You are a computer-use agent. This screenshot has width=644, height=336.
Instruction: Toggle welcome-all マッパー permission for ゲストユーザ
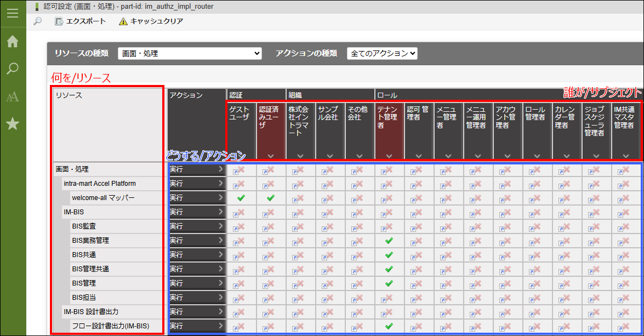point(241,198)
